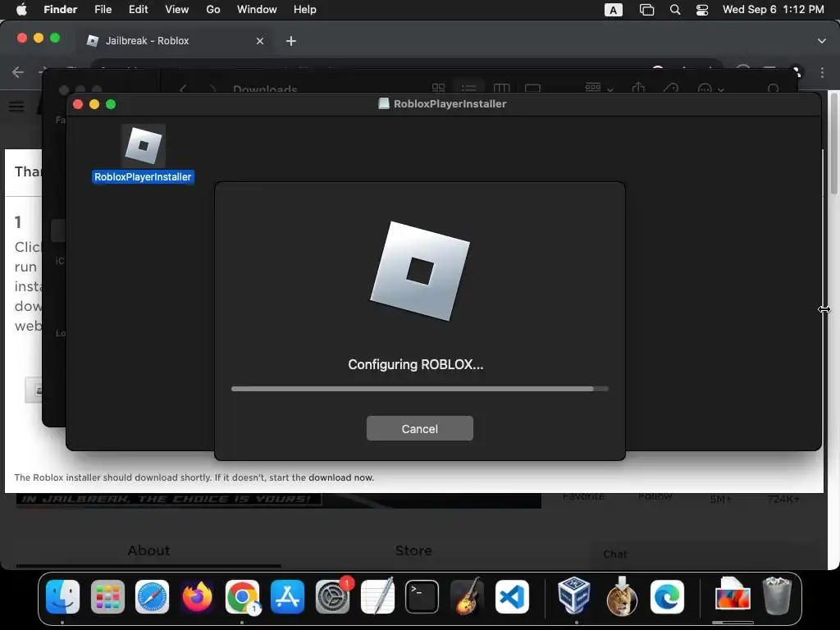Open the Finder menu
Screen dimensions: 840x630
tap(60, 10)
